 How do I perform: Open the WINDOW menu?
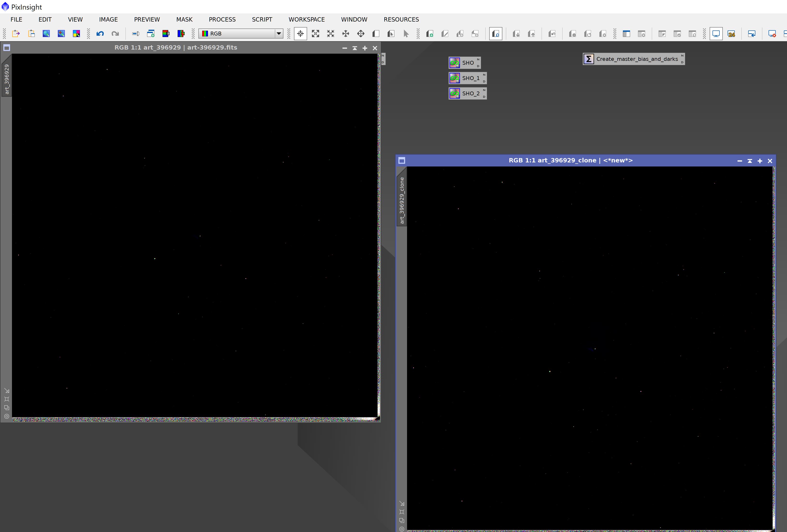point(354,19)
